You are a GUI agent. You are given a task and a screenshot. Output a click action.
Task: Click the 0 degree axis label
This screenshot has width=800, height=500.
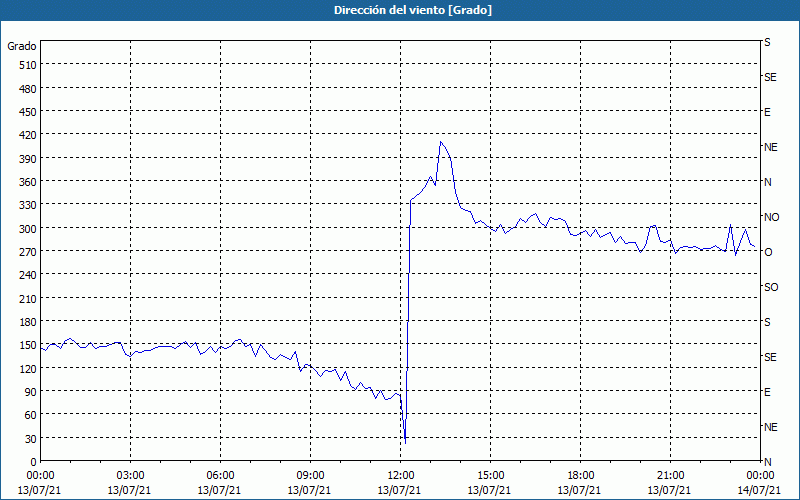pyautogui.click(x=34, y=462)
